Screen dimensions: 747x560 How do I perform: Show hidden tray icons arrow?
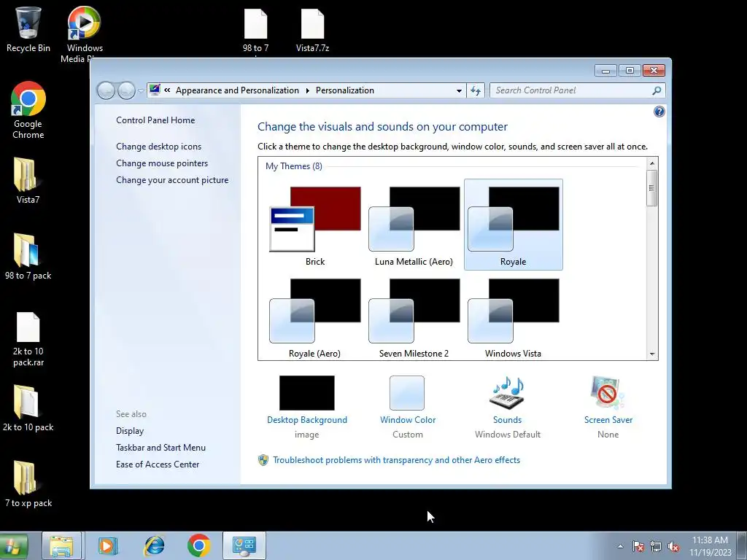[620, 546]
